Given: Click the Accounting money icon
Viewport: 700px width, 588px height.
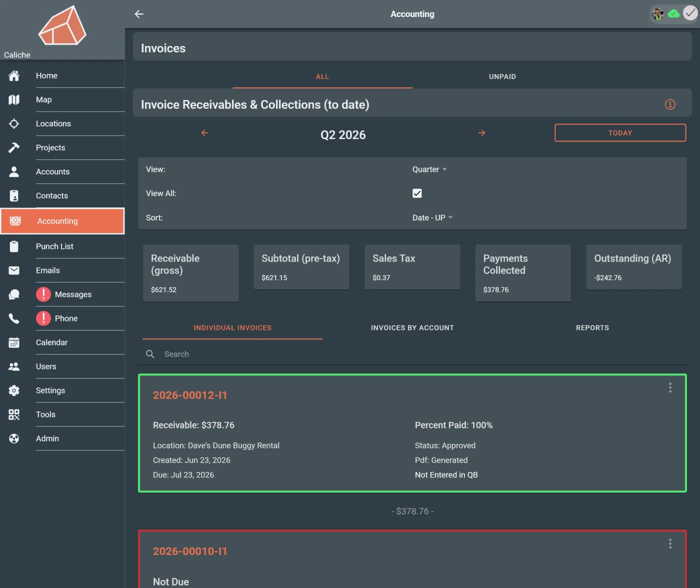Looking at the screenshot, I should (x=15, y=221).
